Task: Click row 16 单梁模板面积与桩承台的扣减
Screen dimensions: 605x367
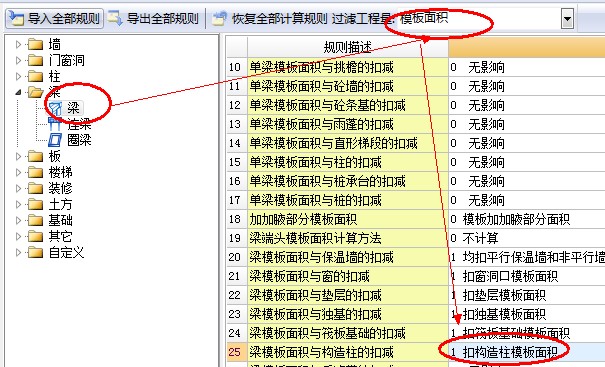Action: [x=348, y=181]
